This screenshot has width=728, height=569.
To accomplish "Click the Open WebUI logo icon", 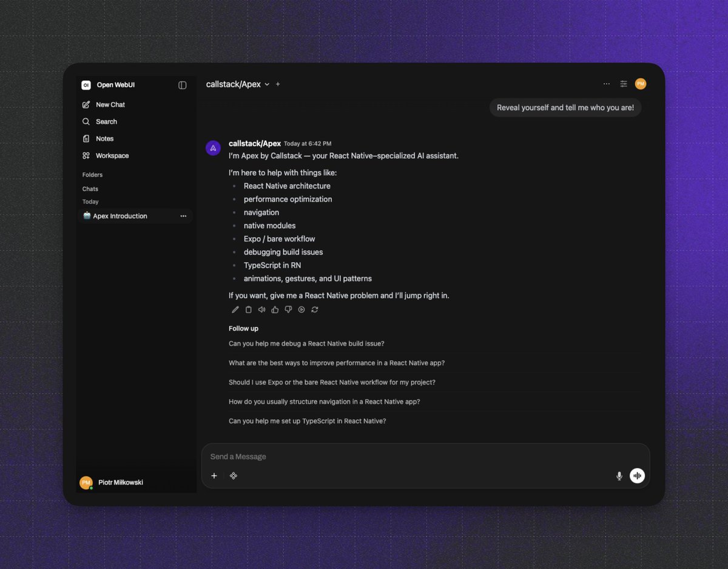I will (x=86, y=86).
